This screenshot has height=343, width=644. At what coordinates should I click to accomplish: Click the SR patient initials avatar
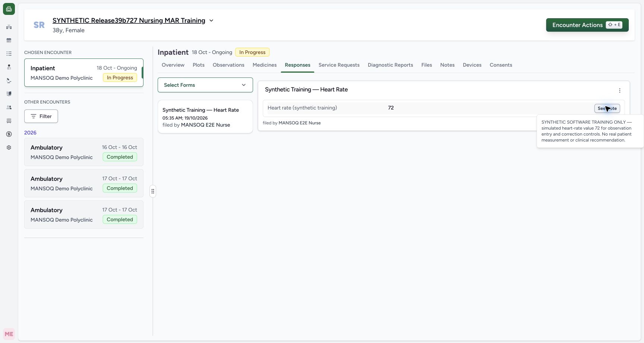tap(39, 25)
